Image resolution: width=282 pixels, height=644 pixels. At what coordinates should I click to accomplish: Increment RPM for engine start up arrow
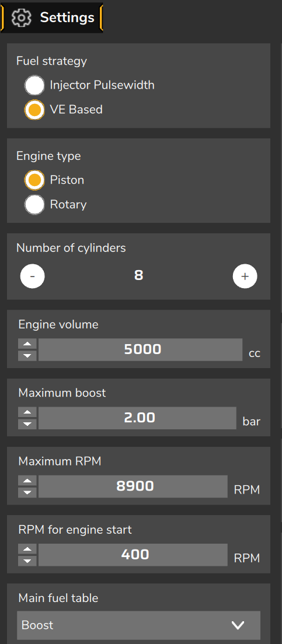click(27, 549)
